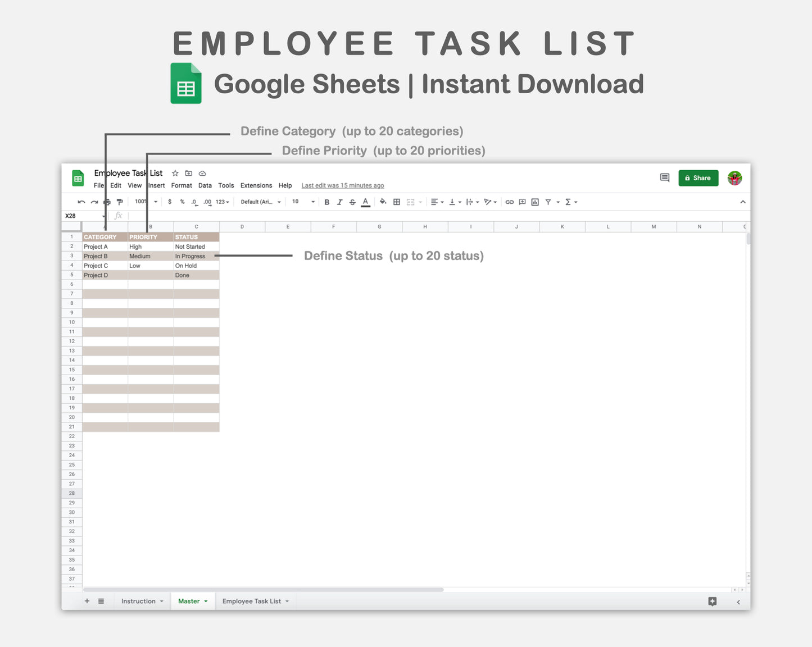Click the insert link icon
812x647 pixels.
click(510, 202)
